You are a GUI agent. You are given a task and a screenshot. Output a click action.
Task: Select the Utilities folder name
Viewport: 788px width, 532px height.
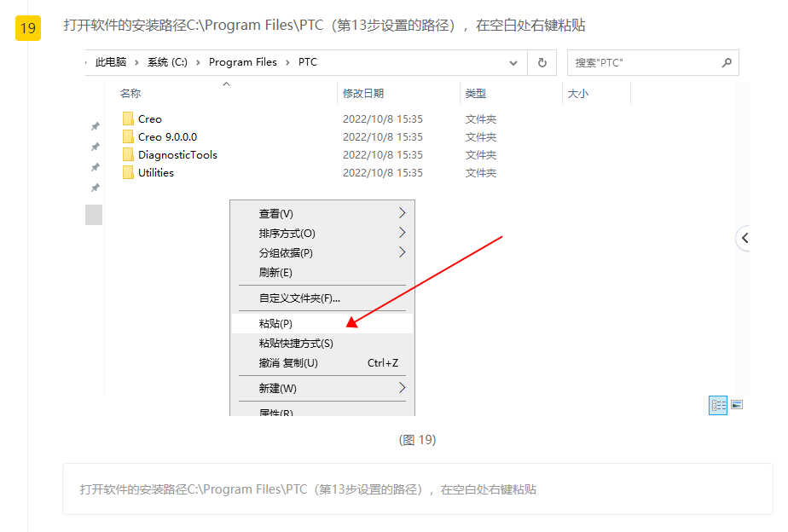click(x=156, y=173)
